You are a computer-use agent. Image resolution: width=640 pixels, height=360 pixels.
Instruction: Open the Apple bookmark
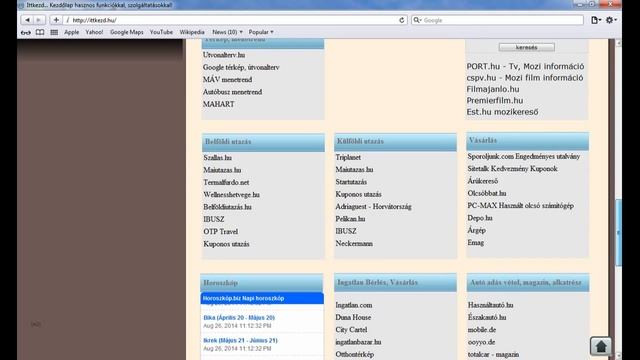[x=71, y=32]
